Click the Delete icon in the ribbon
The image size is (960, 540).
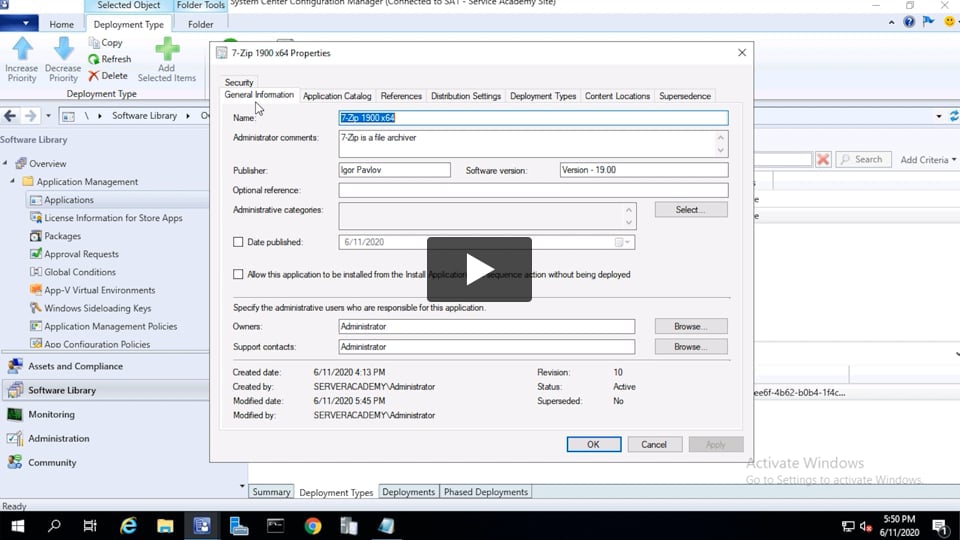point(94,76)
